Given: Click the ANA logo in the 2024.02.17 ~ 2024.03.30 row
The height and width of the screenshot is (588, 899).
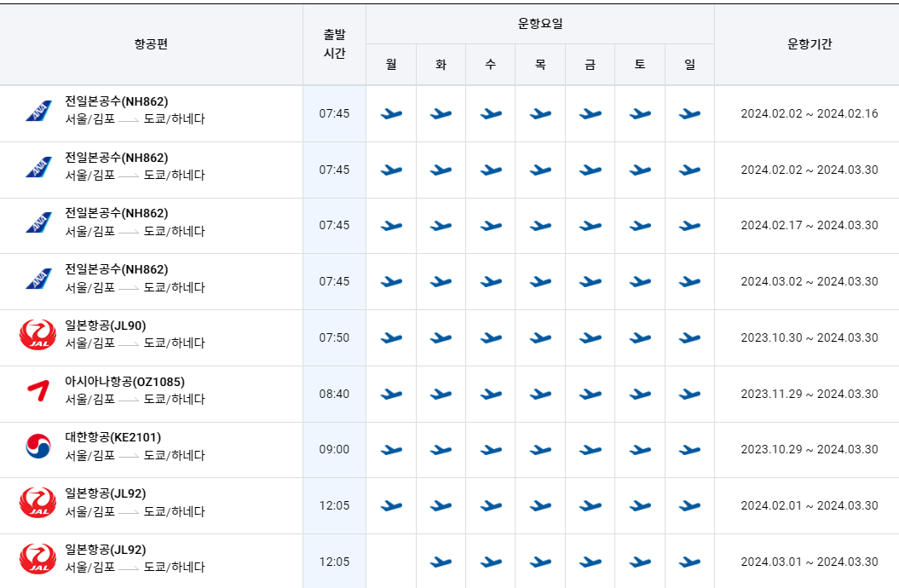Looking at the screenshot, I should (38, 223).
